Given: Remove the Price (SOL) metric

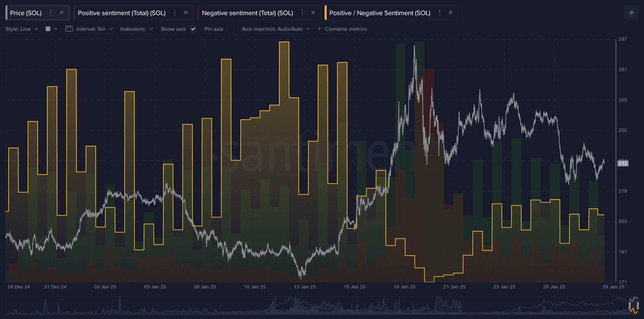Looking at the screenshot, I should [x=62, y=13].
